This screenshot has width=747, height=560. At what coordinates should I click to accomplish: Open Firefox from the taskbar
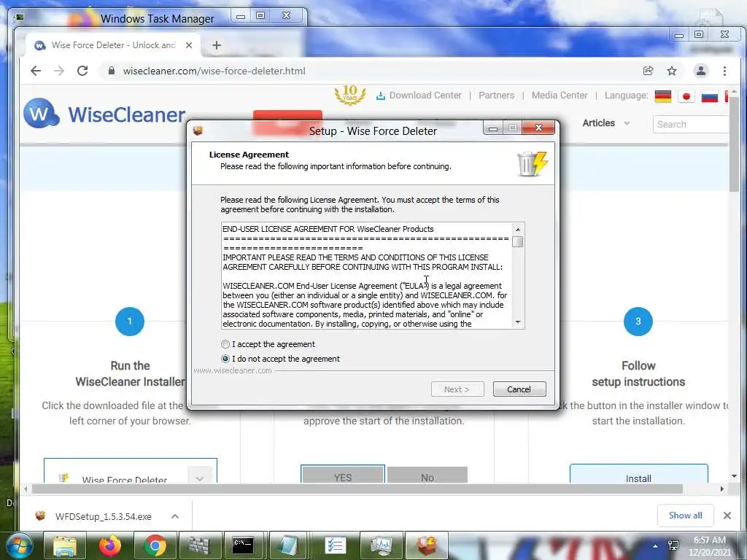[109, 545]
